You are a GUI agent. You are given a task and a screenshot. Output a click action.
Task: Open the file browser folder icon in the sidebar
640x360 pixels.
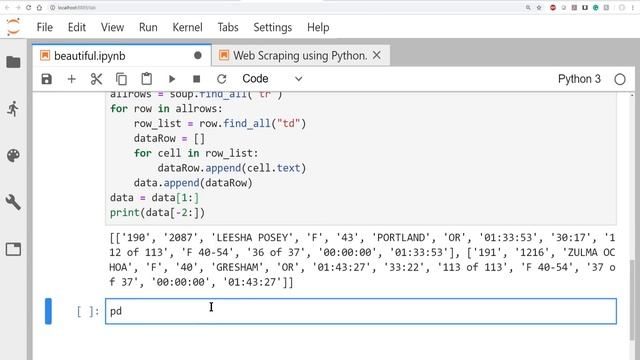tap(13, 62)
